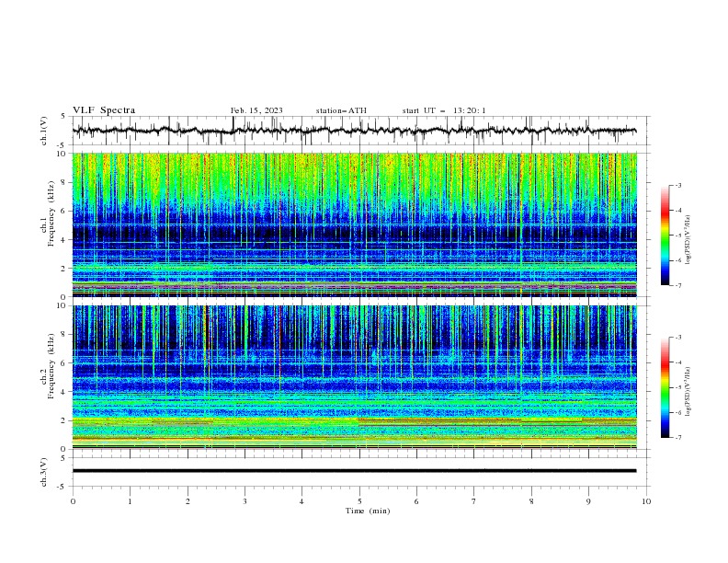
Task: Click the ch.1 'Frequency (kHz)' axis label
Action: pyautogui.click(x=51, y=214)
